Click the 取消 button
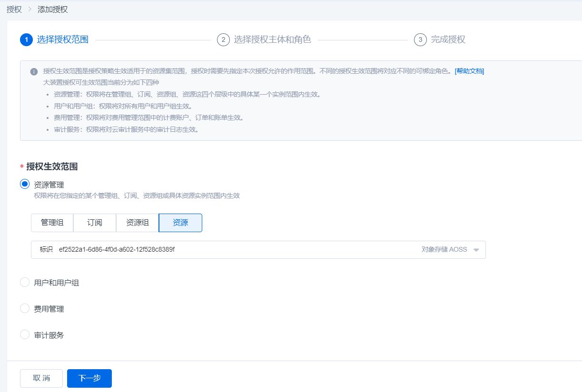This screenshot has height=392, width=582. [x=41, y=378]
